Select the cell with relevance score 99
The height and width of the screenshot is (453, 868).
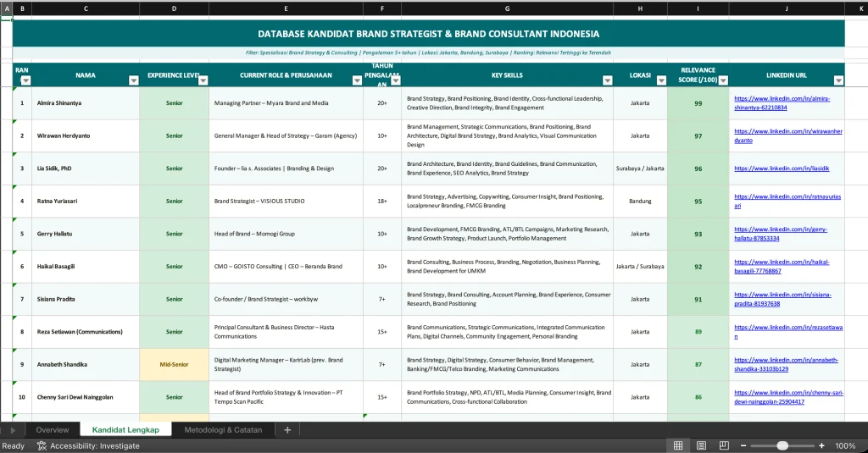[x=698, y=103]
